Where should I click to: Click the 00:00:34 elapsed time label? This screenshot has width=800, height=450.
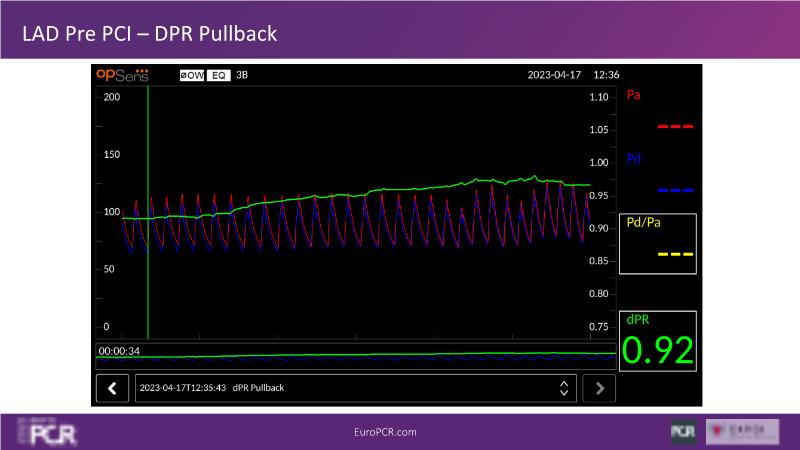coord(119,350)
